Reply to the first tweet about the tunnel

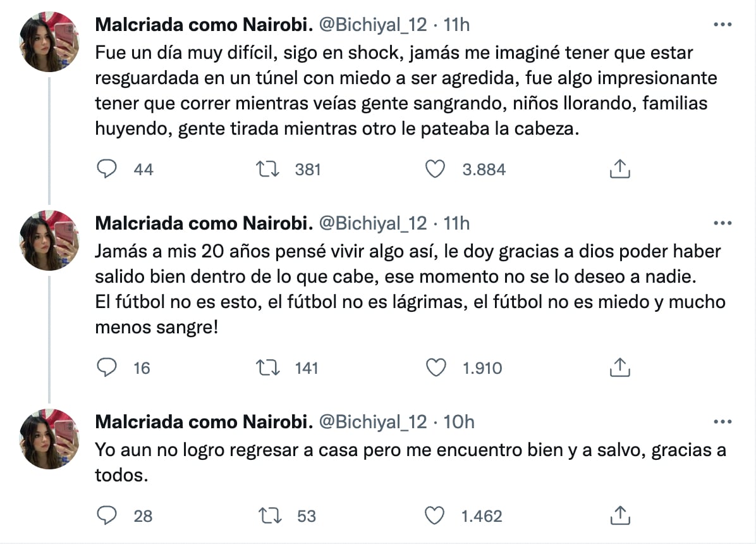point(108,169)
